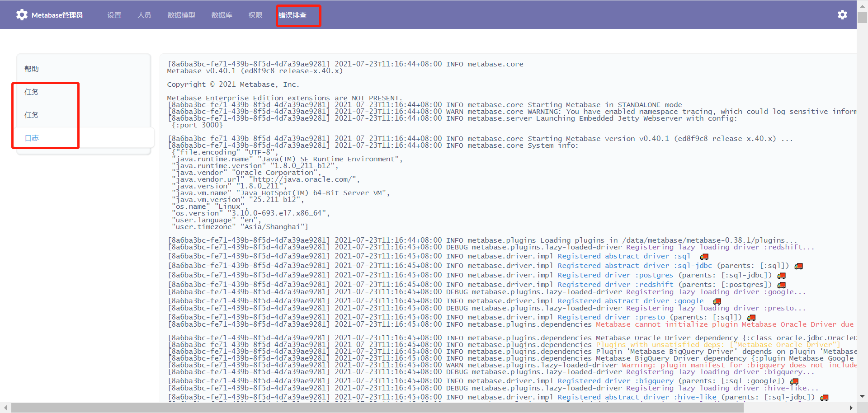
Task: Go to the 人员 tab
Action: (144, 15)
